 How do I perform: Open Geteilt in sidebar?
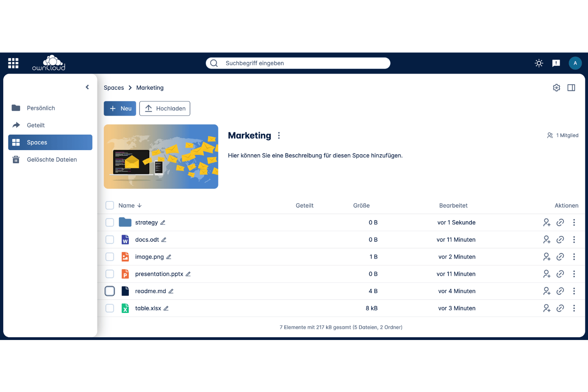tap(50, 125)
